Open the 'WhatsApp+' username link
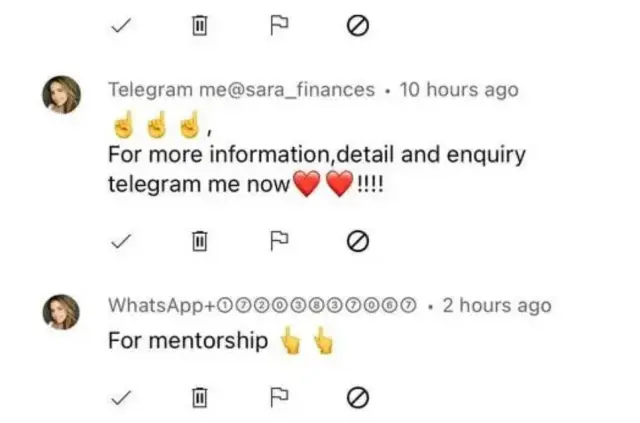This screenshot has width=640, height=423. click(x=260, y=306)
